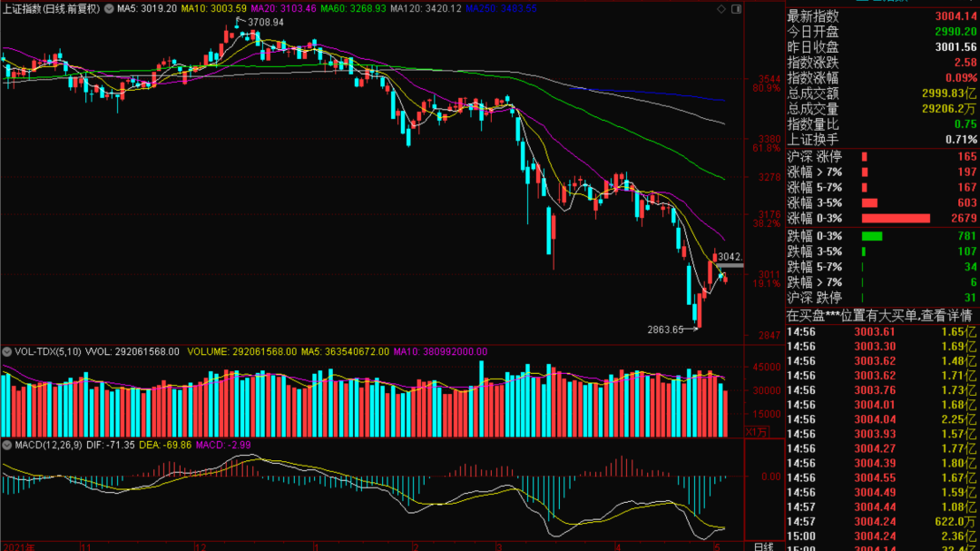Viewport: 980px width, 551px height.
Task: Expand the main chart indicator dropdown arrow
Action: [109, 7]
